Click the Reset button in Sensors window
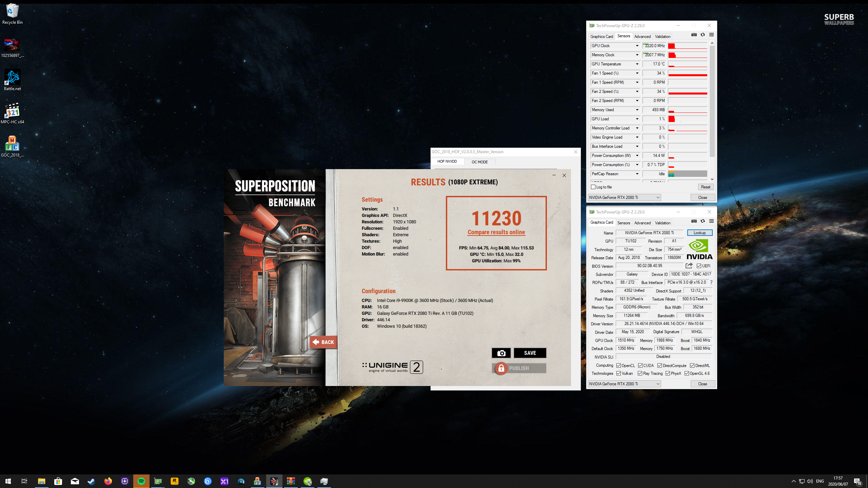 tap(706, 187)
